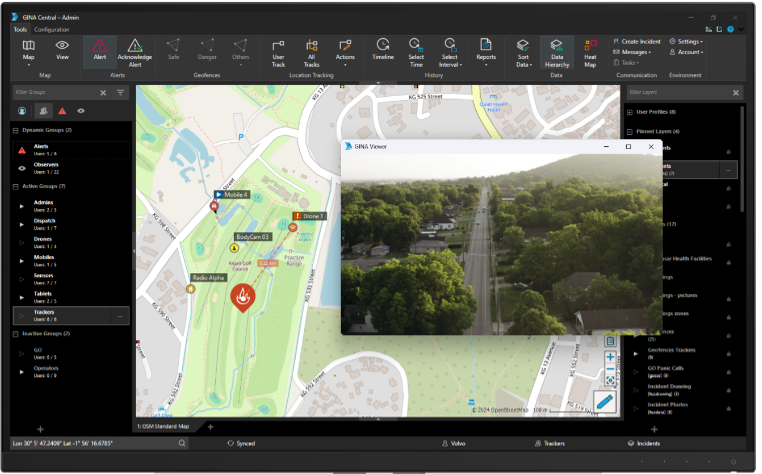Expand the Dispatch group
This screenshot has width=762, height=474.
[x=22, y=224]
